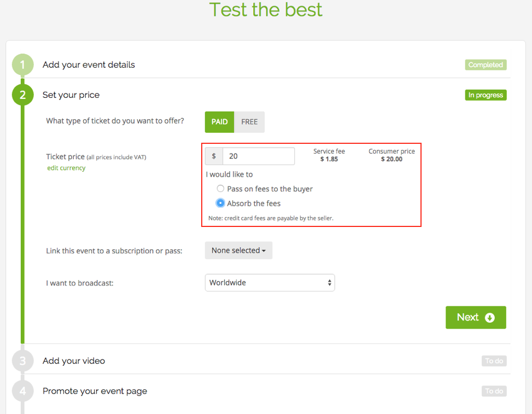Click the step 1 circle icon
532x414 pixels.
tap(23, 65)
